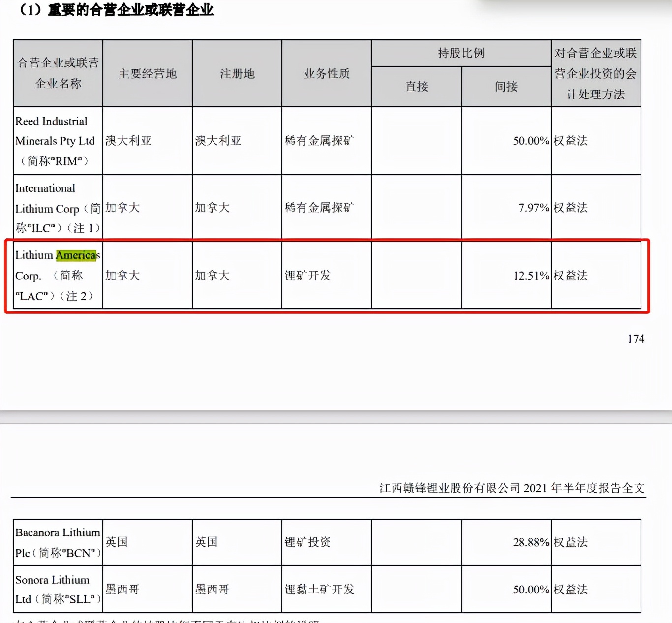Select the 主要经营地 column header
The height and width of the screenshot is (623, 672).
coord(148,74)
